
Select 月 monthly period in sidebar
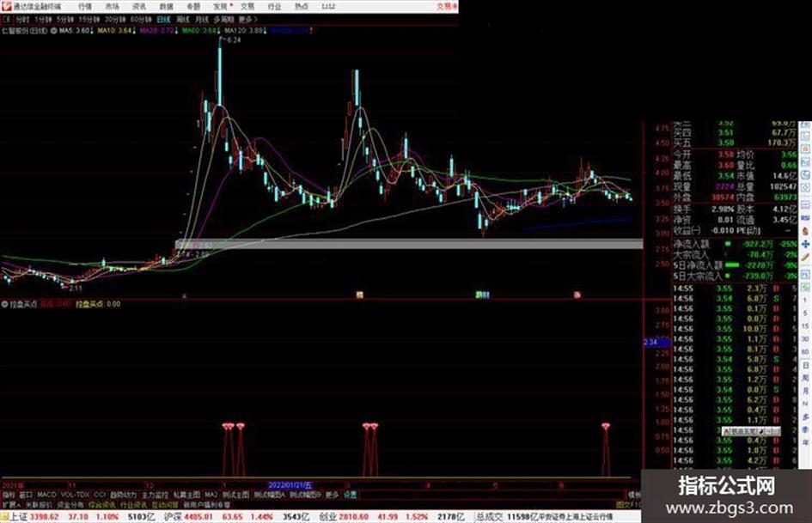[805, 392]
